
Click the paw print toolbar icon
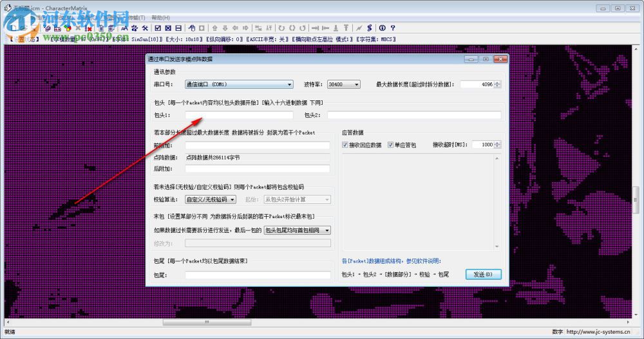coord(135,28)
